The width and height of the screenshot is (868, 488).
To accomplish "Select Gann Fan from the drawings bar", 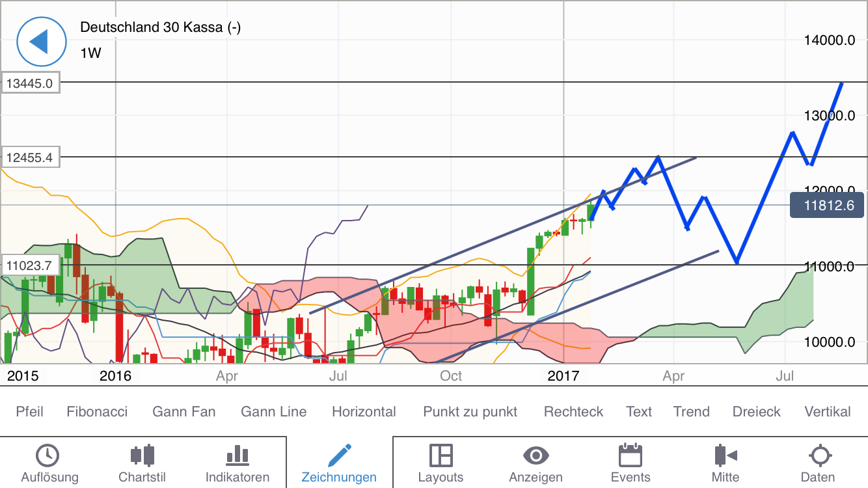I will pos(183,411).
